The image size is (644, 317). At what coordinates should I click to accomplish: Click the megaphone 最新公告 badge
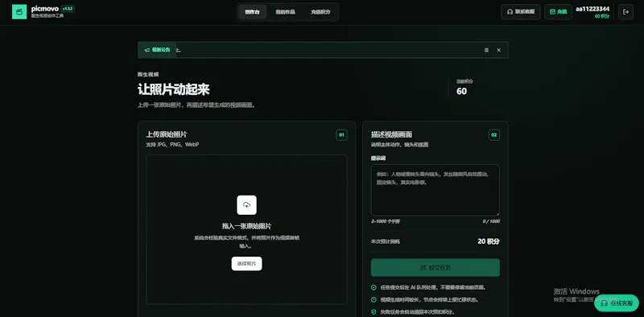click(x=157, y=50)
